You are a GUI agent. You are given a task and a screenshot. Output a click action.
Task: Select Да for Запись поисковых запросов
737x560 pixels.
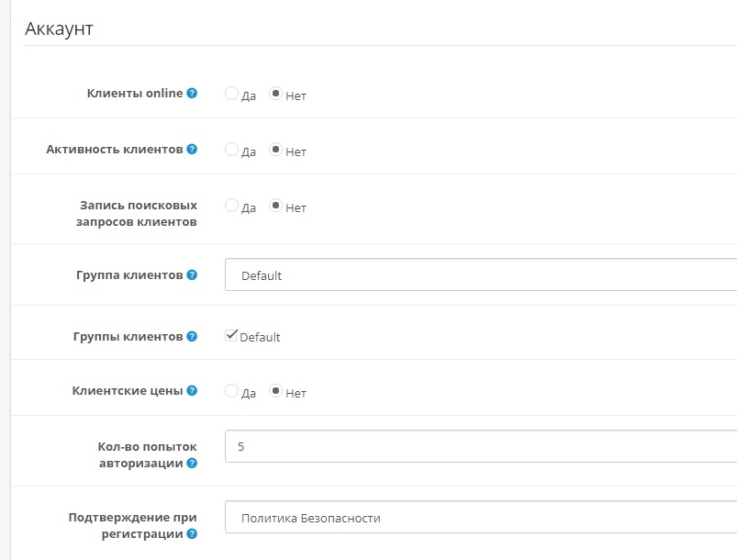pos(231,206)
